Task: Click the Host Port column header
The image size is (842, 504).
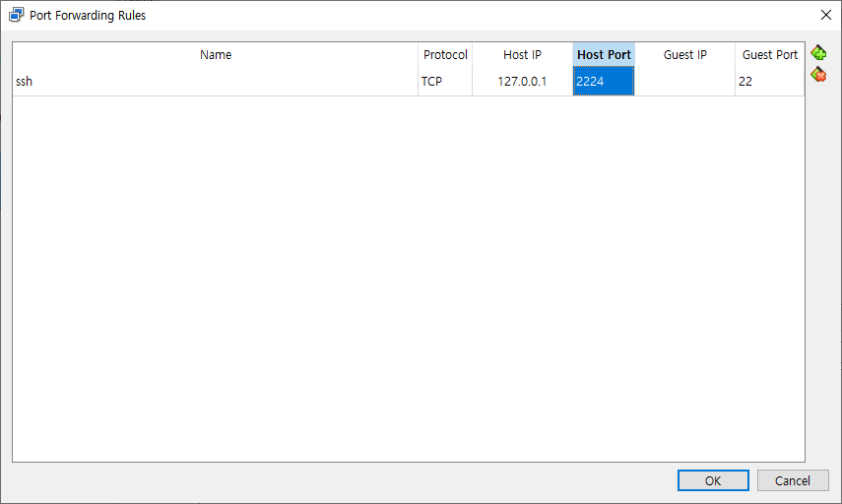Action: point(604,55)
